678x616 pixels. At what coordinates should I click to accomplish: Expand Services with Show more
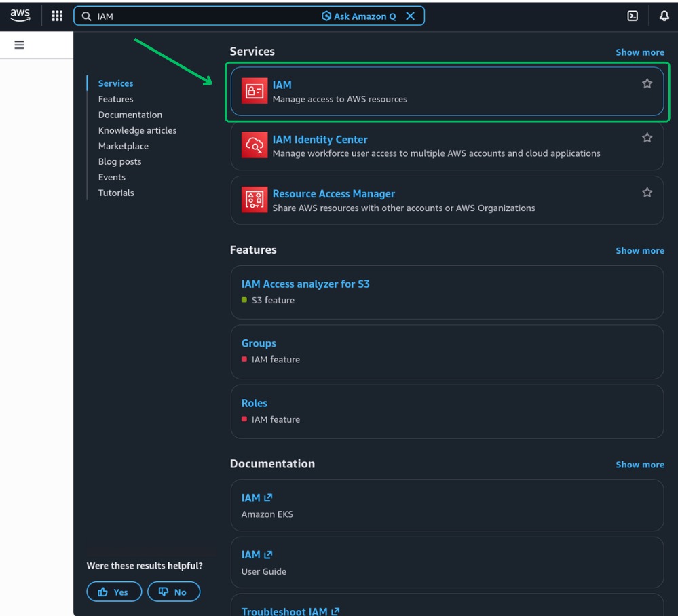[x=639, y=52]
